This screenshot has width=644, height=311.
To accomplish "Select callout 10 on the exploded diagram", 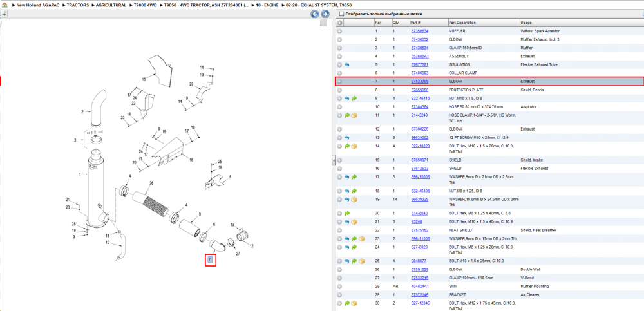I will click(108, 242).
